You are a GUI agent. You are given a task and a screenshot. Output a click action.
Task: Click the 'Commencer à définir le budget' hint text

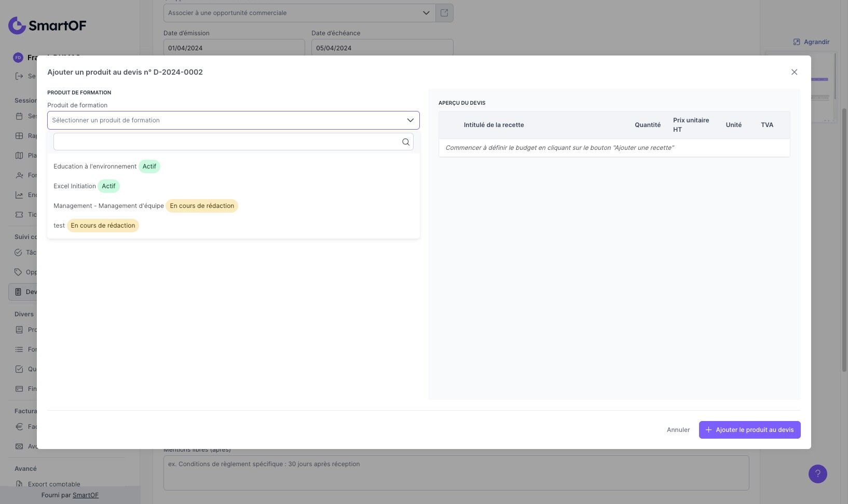click(559, 148)
